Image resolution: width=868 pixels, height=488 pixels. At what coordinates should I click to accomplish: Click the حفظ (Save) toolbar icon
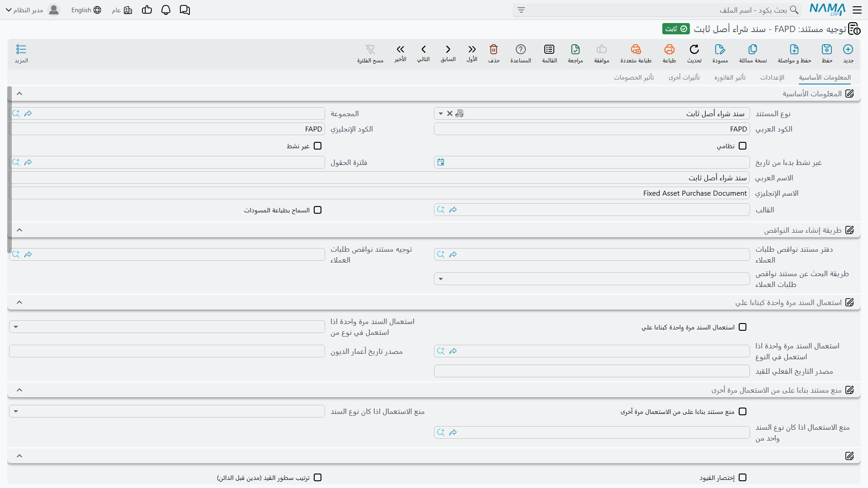click(827, 49)
